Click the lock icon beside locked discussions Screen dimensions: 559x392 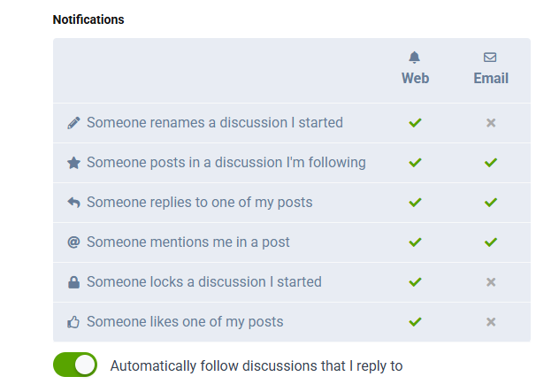coord(73,282)
